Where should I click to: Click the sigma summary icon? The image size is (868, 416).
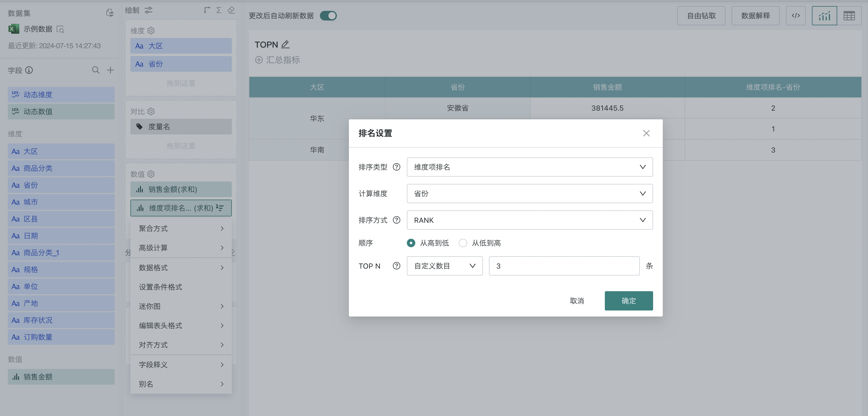(219, 10)
